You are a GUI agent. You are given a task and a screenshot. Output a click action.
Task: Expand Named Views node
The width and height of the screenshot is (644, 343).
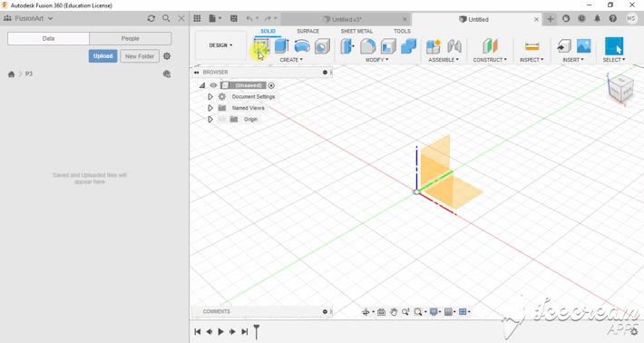coord(210,108)
